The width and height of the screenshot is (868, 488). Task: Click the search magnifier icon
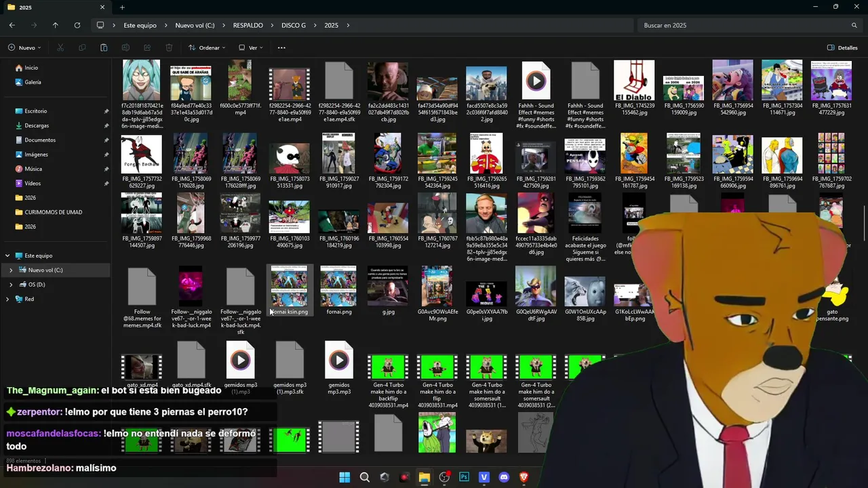854,25
